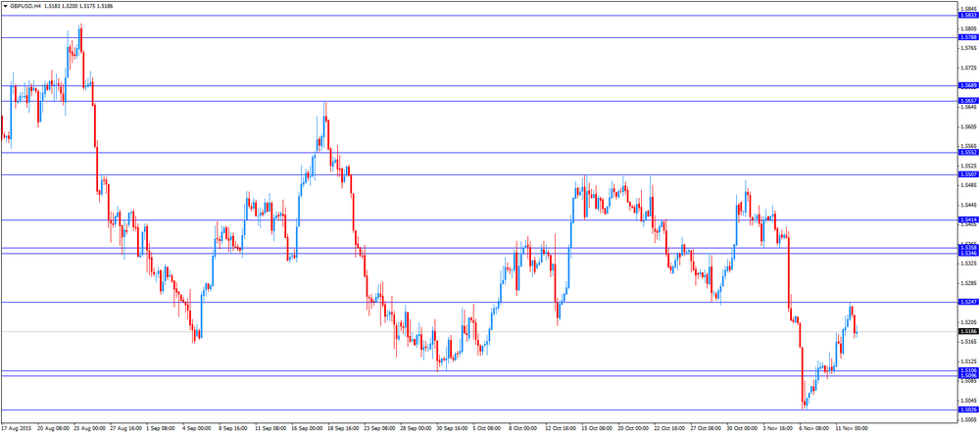Click the 1.5507 blue price label
This screenshot has width=980, height=433.
pyautogui.click(x=968, y=175)
